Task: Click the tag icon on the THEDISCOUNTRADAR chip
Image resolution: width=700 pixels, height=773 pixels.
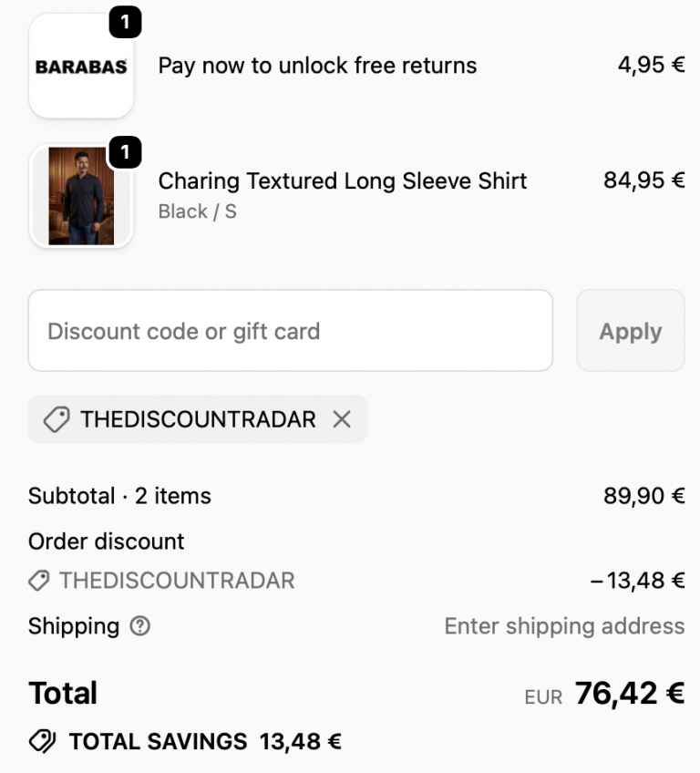Action: [56, 419]
